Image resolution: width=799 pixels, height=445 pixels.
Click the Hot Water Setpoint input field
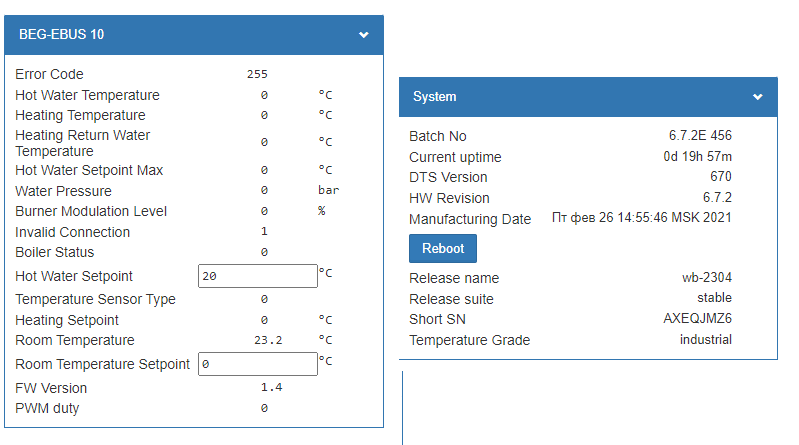tap(258, 276)
